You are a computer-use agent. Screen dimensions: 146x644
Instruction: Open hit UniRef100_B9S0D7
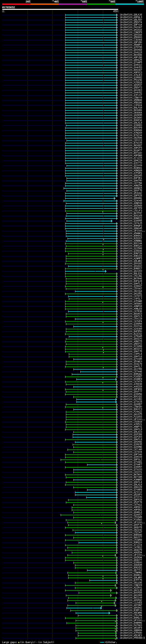click(131, 70)
